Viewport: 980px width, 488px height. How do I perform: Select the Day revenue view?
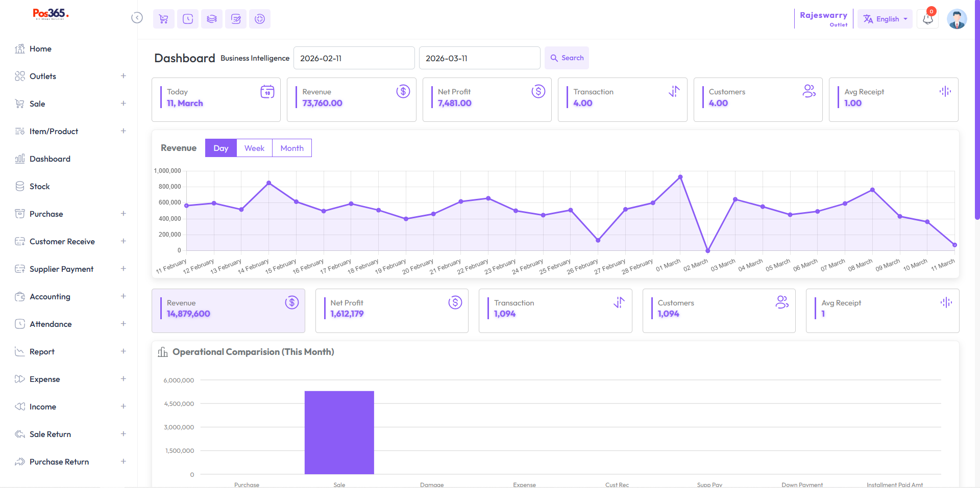(x=220, y=148)
